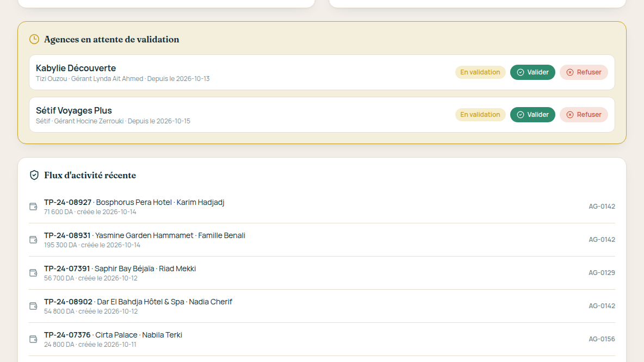This screenshot has width=644, height=362.
Task: Click agency code AG-0142 on the TP-24-08927 row
Action: pyautogui.click(x=602, y=207)
